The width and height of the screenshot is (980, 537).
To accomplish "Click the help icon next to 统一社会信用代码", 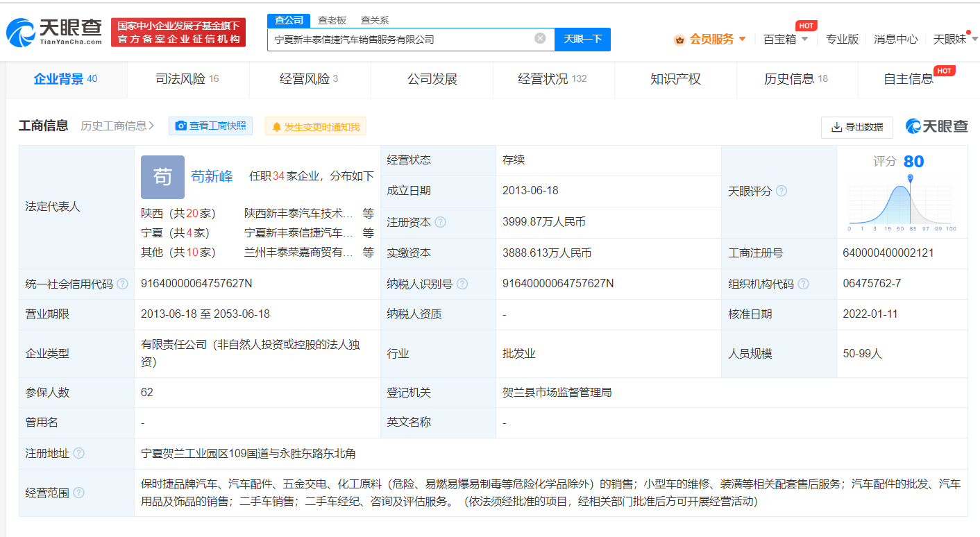I will (123, 284).
